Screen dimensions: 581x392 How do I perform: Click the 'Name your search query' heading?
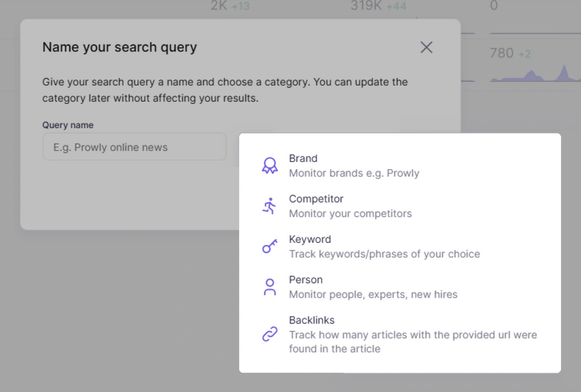tap(120, 47)
